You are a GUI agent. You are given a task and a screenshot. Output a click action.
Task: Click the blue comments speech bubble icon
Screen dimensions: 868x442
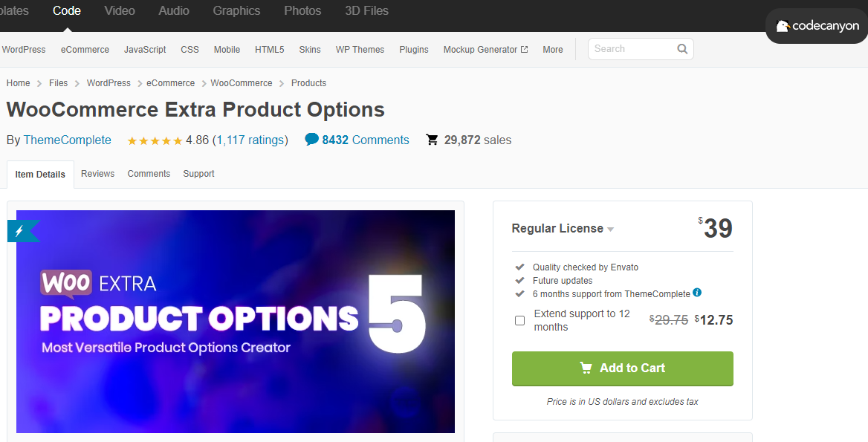pyautogui.click(x=311, y=140)
